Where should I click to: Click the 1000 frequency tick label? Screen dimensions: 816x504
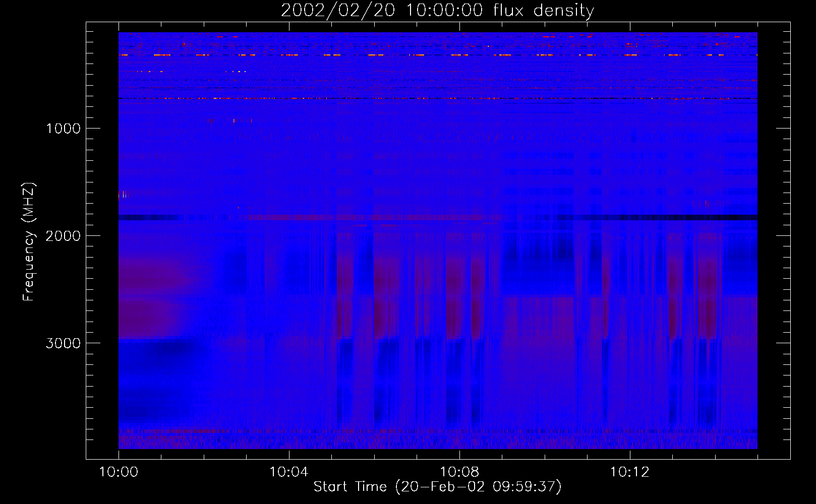(63, 129)
